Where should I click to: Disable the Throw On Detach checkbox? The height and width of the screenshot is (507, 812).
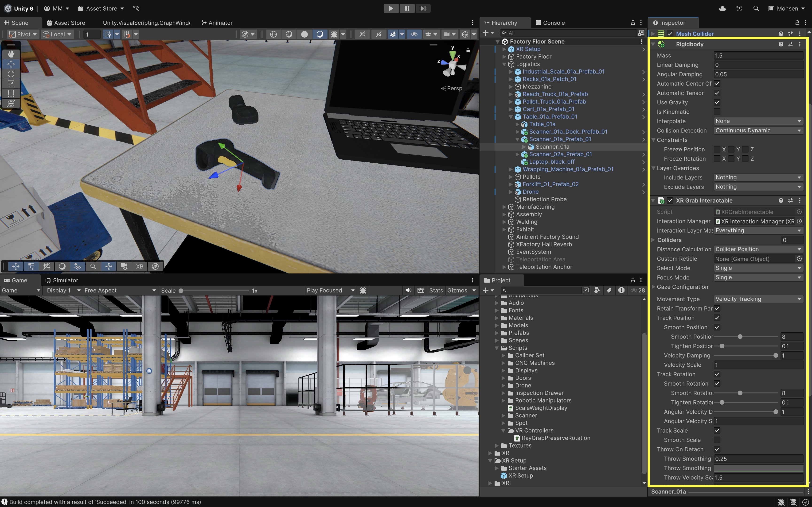(x=717, y=449)
